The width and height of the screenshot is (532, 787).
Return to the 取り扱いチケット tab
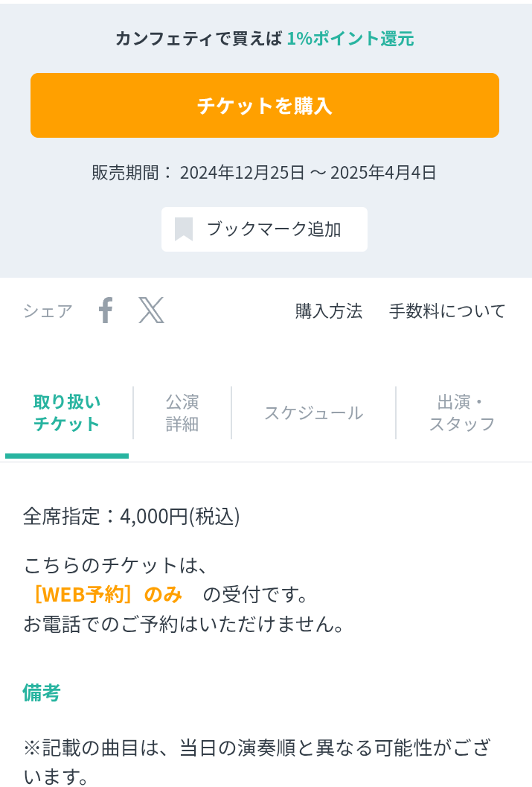[x=66, y=412]
